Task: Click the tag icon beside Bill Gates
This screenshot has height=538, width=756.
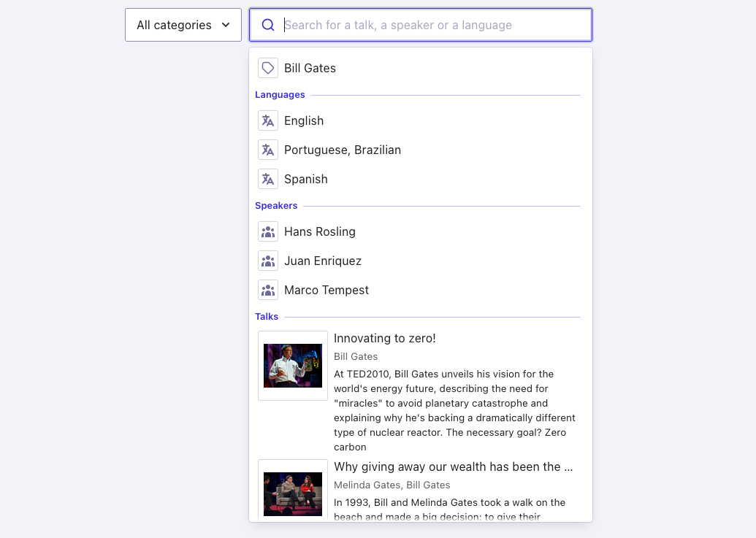Action: (x=268, y=68)
